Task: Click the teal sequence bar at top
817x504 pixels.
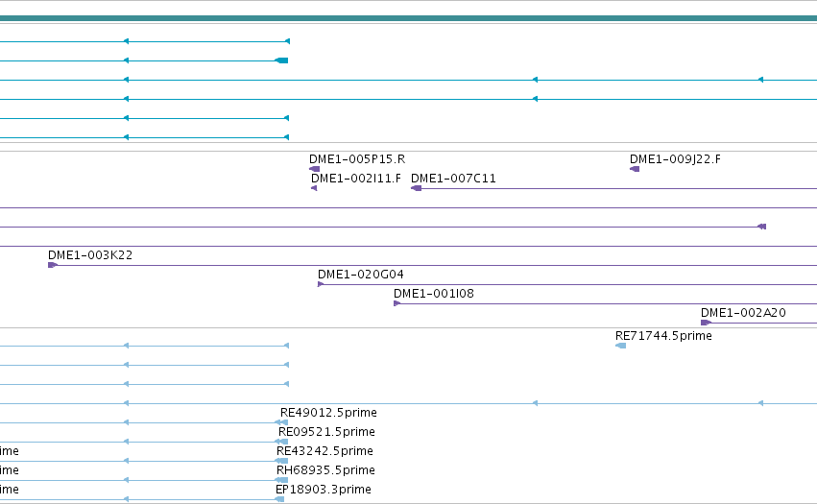Action: 409,18
